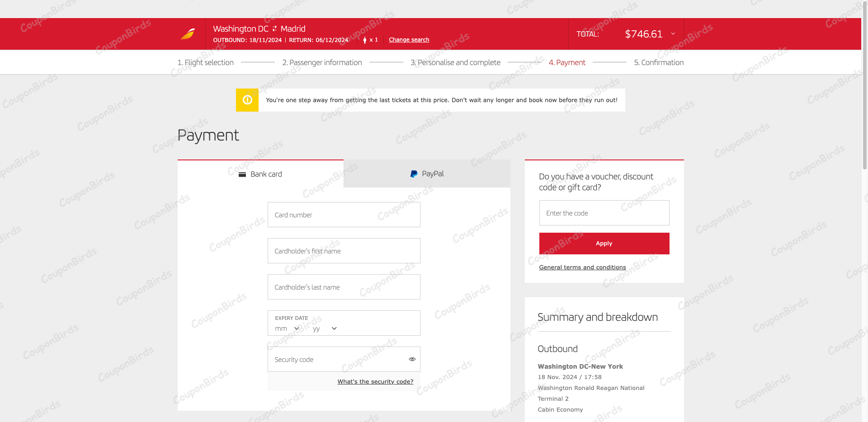Click the passenger count person icon

pos(365,40)
